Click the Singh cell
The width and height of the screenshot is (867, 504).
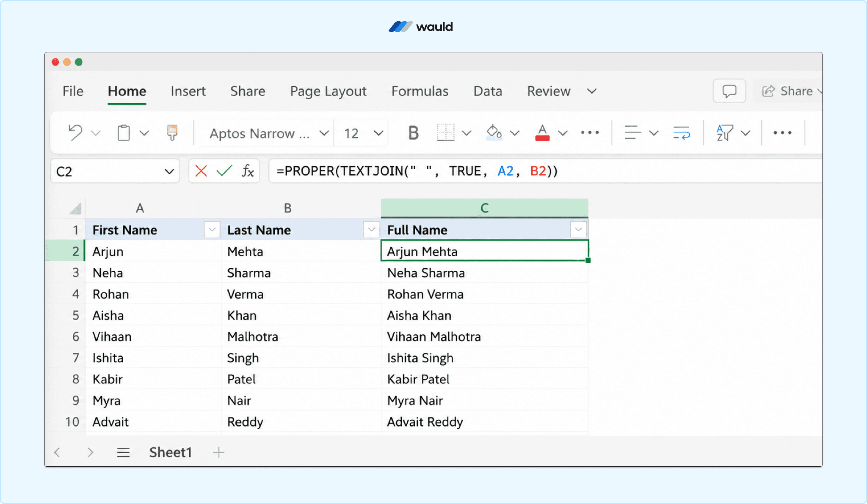(301, 358)
